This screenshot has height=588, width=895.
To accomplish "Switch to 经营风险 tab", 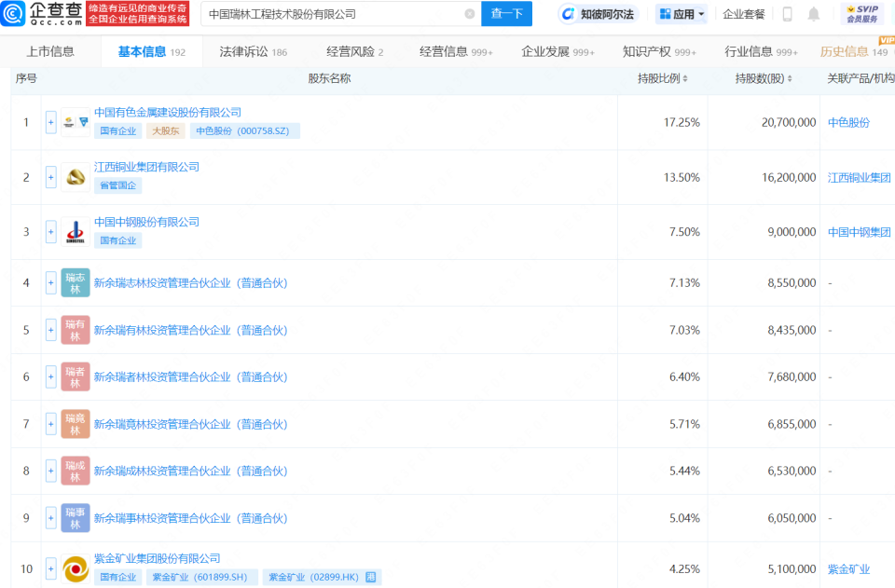I will point(354,52).
